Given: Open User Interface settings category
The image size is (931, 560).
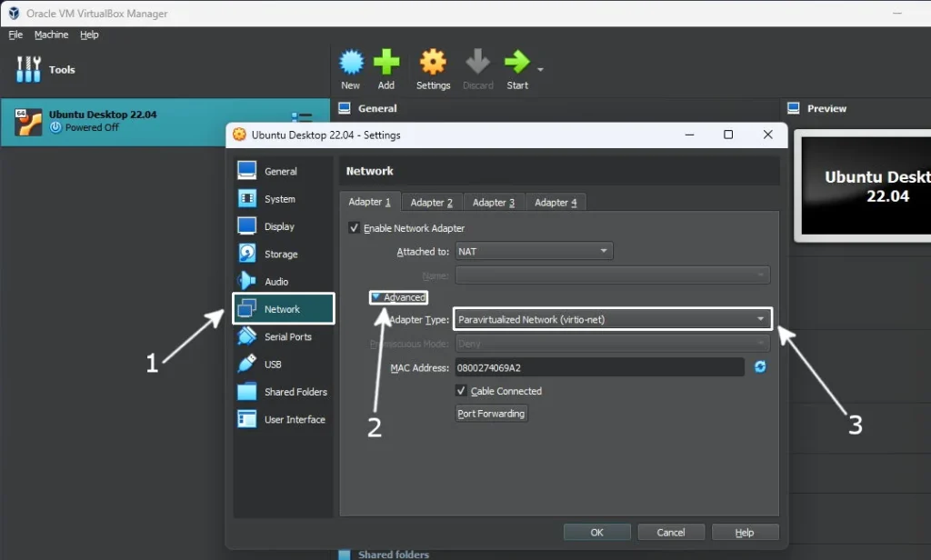Looking at the screenshot, I should tap(284, 419).
